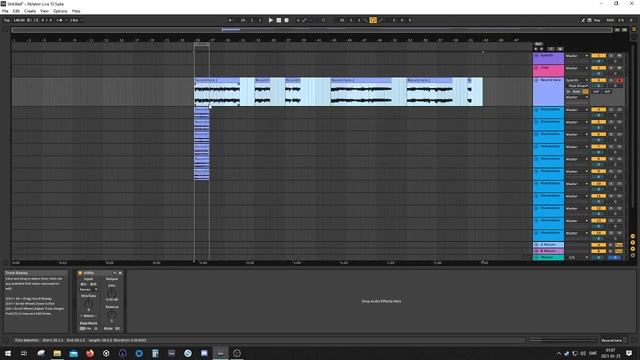Image resolution: width=640 pixels, height=360 pixels.
Task: Click the Tap tempo button
Action: click(7, 20)
